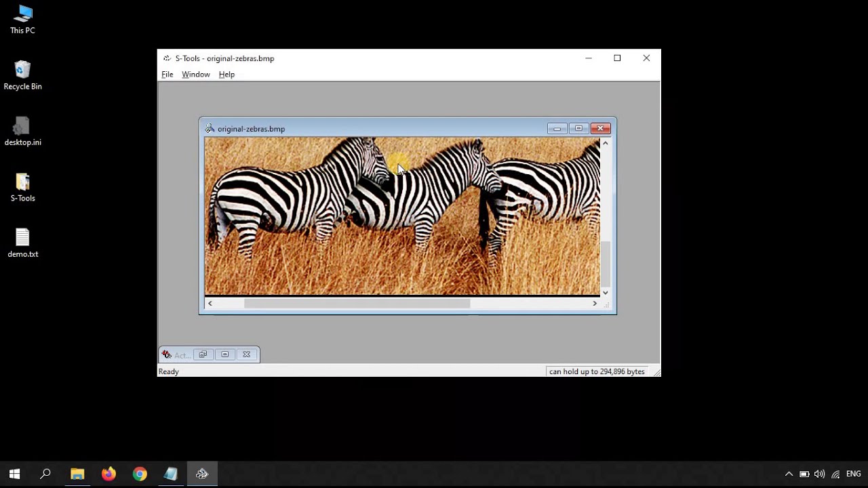The width and height of the screenshot is (868, 488).
Task: Launch Firefox from the taskbar
Action: click(108, 474)
